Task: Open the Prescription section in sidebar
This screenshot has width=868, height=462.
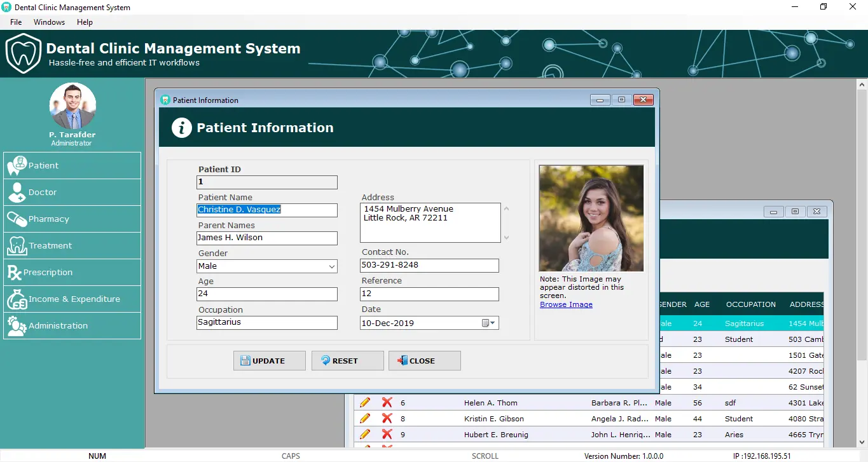Action: click(x=72, y=272)
